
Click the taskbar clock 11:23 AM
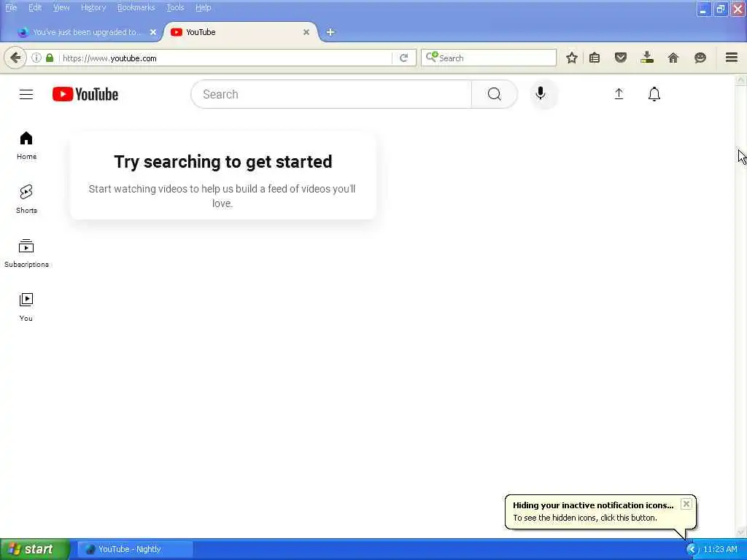coord(720,550)
